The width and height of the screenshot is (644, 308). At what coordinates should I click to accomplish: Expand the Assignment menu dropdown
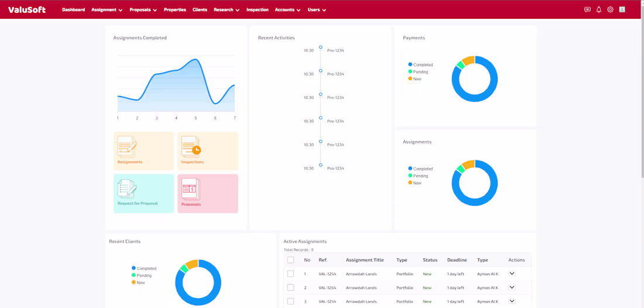click(x=107, y=10)
